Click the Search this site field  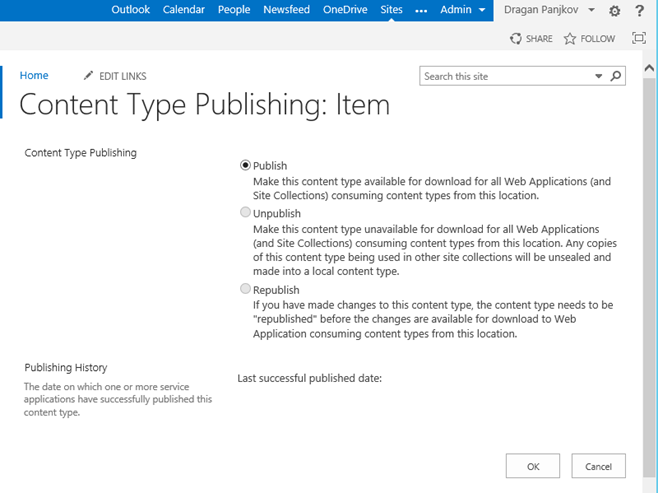point(505,76)
